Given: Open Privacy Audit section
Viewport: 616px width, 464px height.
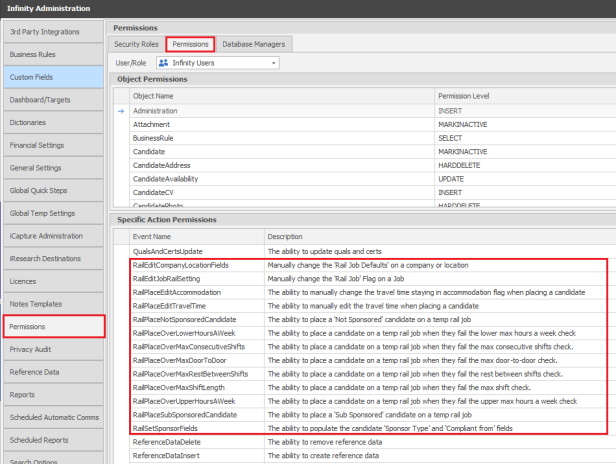Looking at the screenshot, I should 53,350.
